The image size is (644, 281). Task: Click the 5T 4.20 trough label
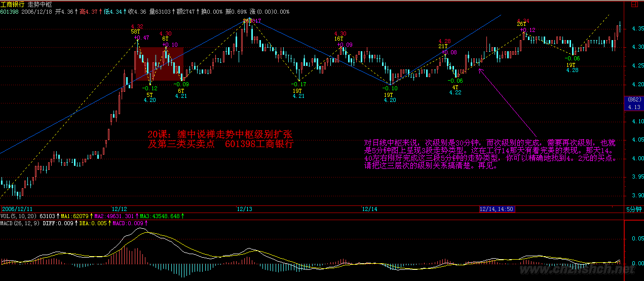pos(149,97)
